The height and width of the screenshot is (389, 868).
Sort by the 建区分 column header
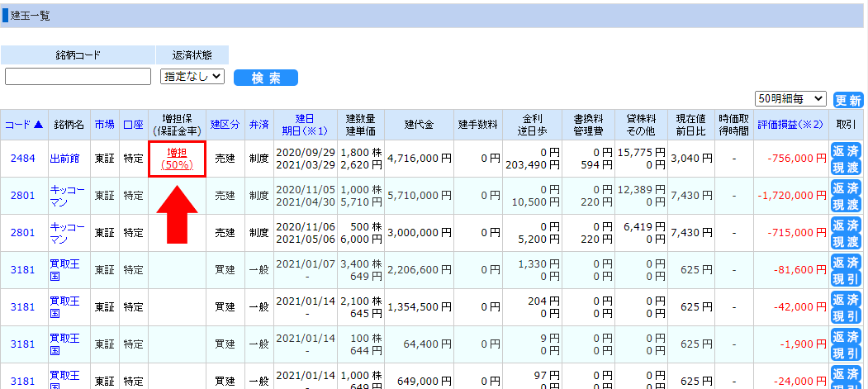pyautogui.click(x=225, y=125)
